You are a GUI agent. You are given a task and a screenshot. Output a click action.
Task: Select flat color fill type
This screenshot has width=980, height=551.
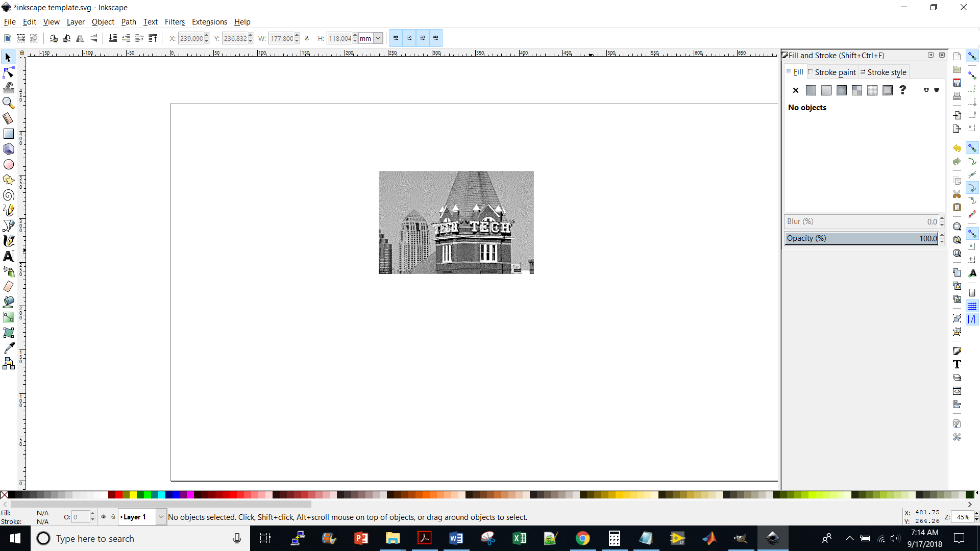(x=812, y=90)
